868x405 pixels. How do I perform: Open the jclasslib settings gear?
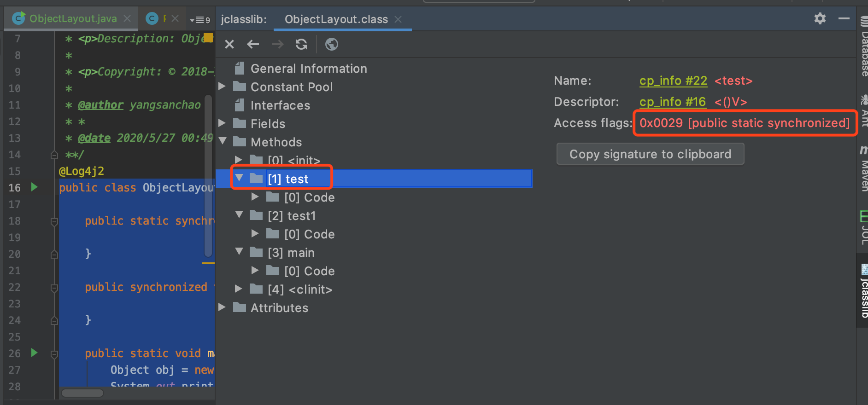820,19
